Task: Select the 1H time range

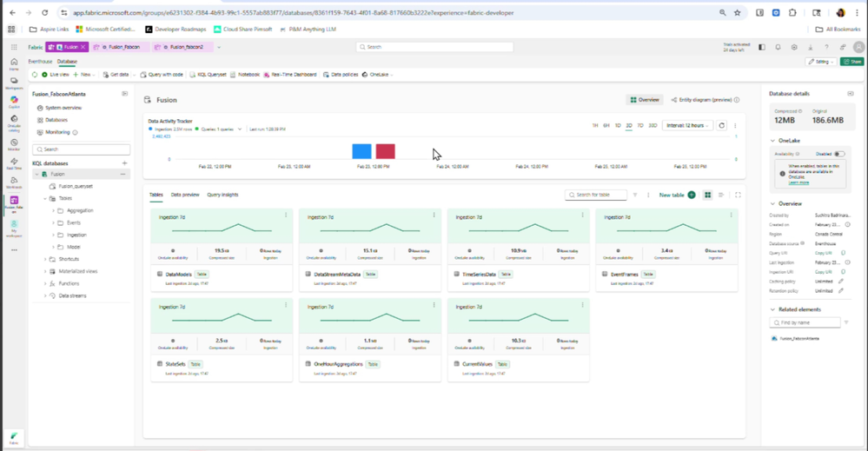Action: 595,126
